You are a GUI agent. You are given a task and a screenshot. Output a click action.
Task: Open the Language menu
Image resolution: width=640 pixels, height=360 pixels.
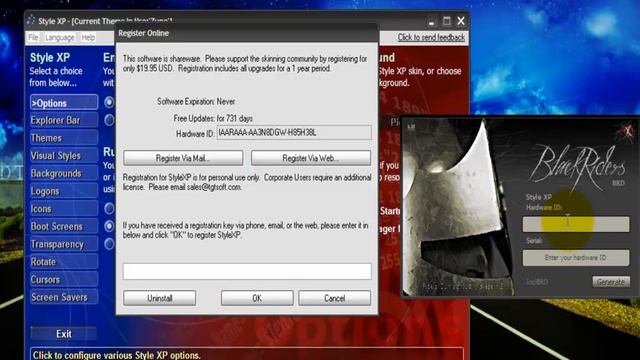60,38
